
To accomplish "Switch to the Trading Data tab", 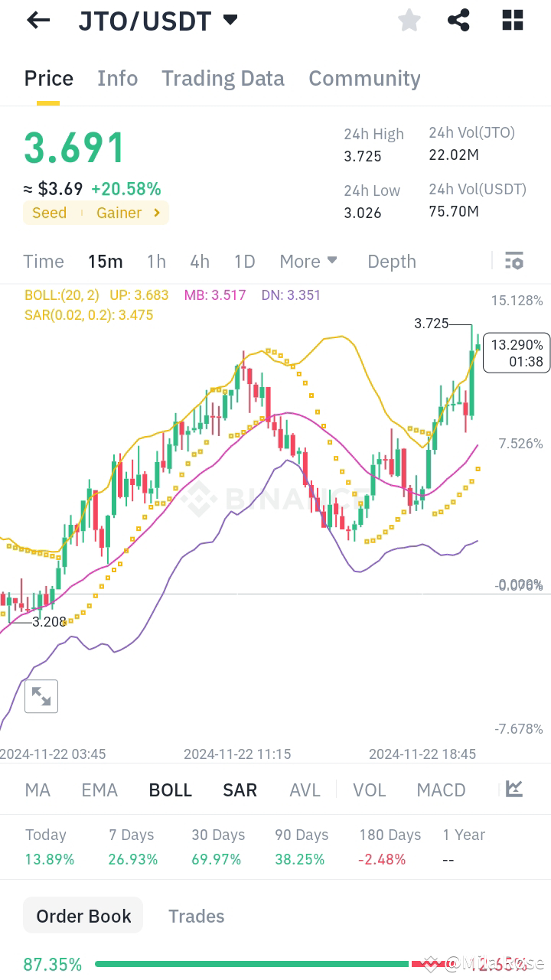I will click(x=223, y=78).
